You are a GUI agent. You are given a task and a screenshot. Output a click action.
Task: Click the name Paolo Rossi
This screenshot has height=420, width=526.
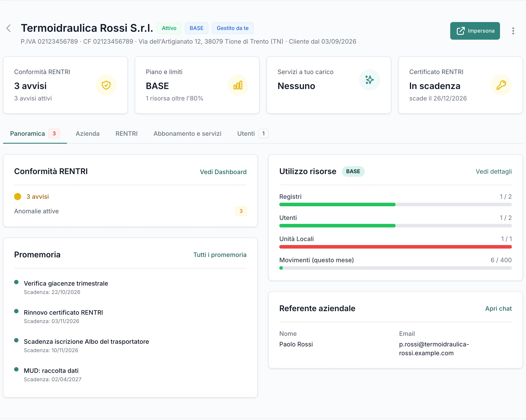coord(296,344)
